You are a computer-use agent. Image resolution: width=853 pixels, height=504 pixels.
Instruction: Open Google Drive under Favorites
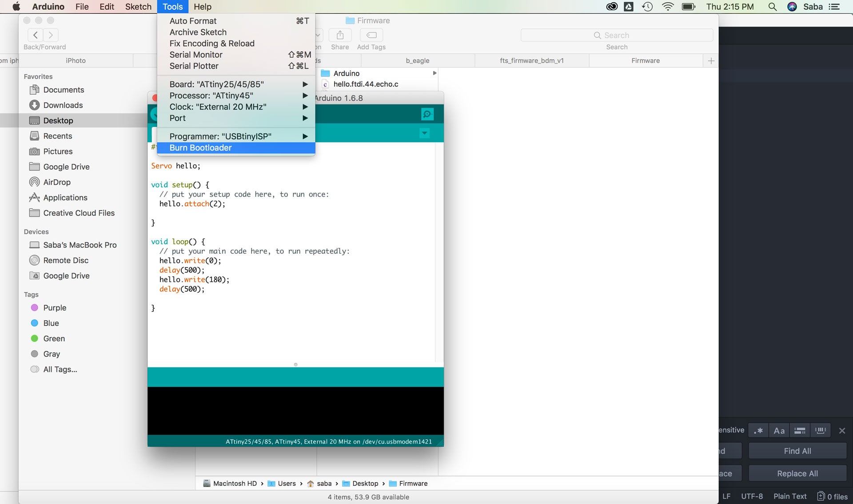click(x=67, y=167)
